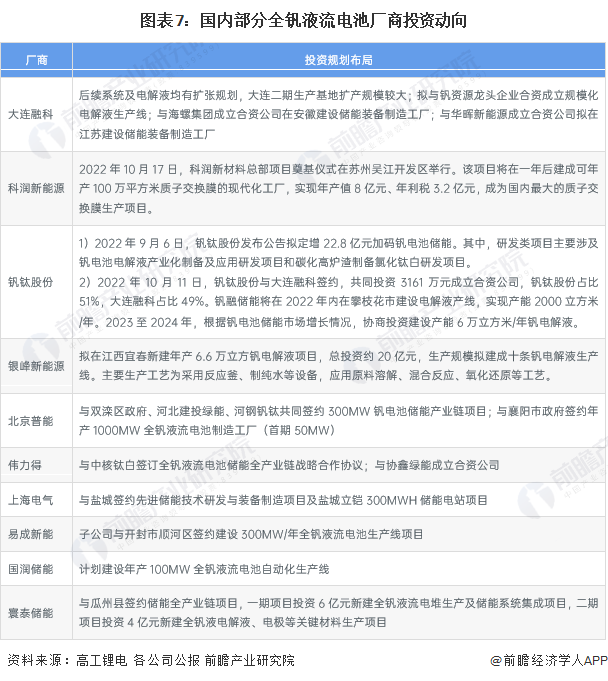
Task: Click the chart title 图表7 heading
Action: (303, 19)
